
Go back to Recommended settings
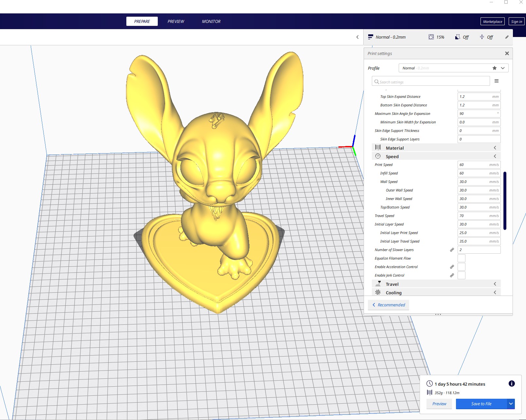click(389, 305)
